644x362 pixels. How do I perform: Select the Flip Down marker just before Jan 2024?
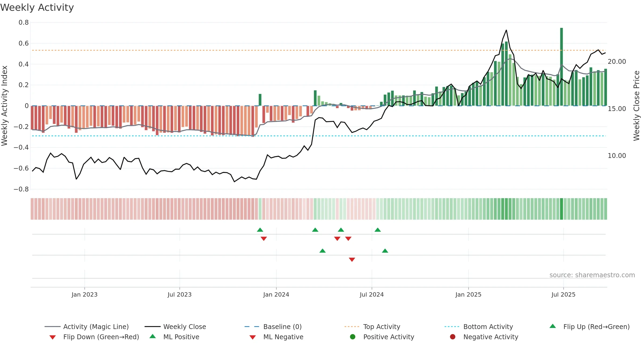264,239
